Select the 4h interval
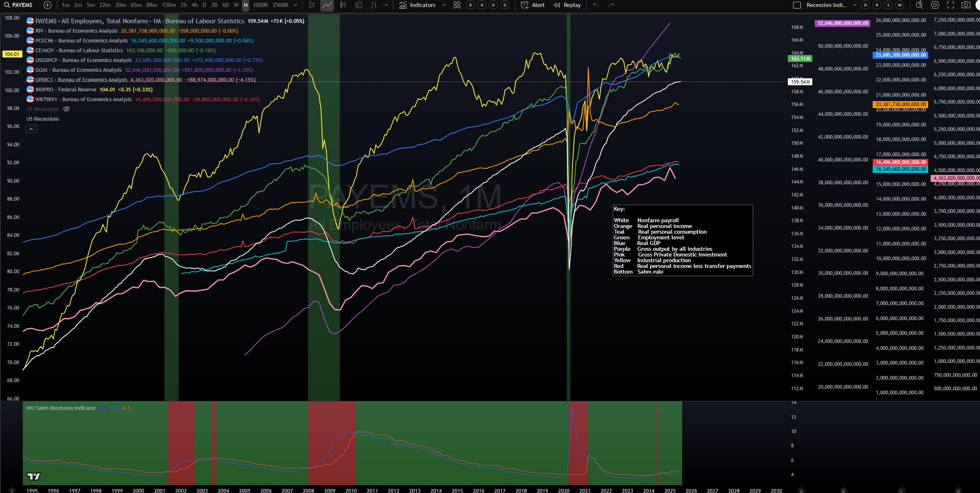Viewport: 980px width, 493px height. pyautogui.click(x=195, y=5)
